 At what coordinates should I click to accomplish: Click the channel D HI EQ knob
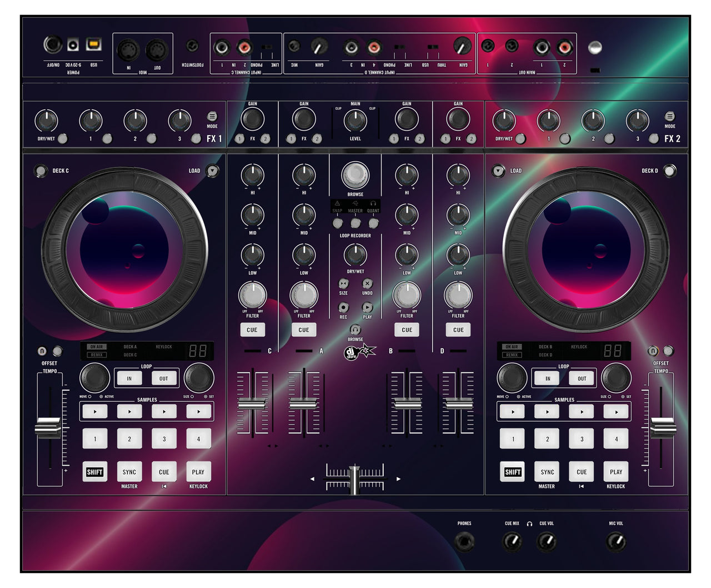click(458, 175)
